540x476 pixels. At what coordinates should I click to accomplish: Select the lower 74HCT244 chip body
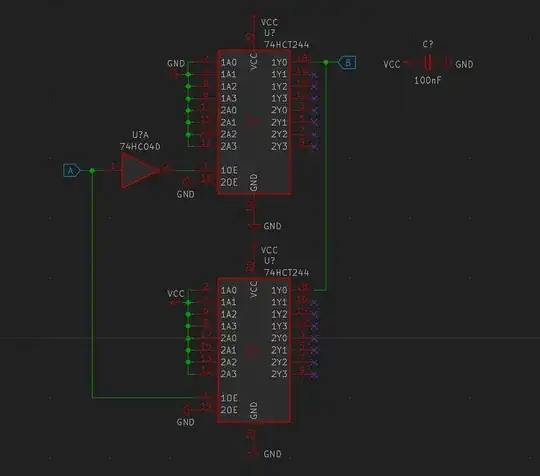pyautogui.click(x=254, y=350)
